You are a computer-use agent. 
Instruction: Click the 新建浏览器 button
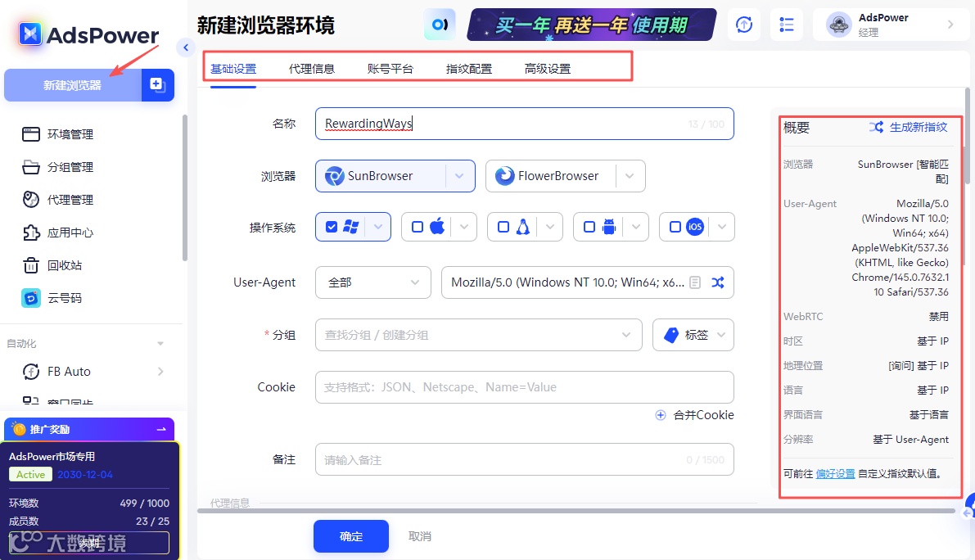(x=73, y=84)
